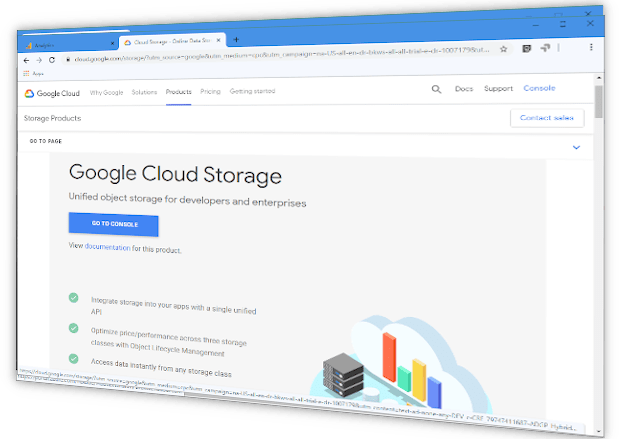Image resolution: width=619 pixels, height=439 pixels.
Task: Click the browser back arrow
Action: coord(26,60)
